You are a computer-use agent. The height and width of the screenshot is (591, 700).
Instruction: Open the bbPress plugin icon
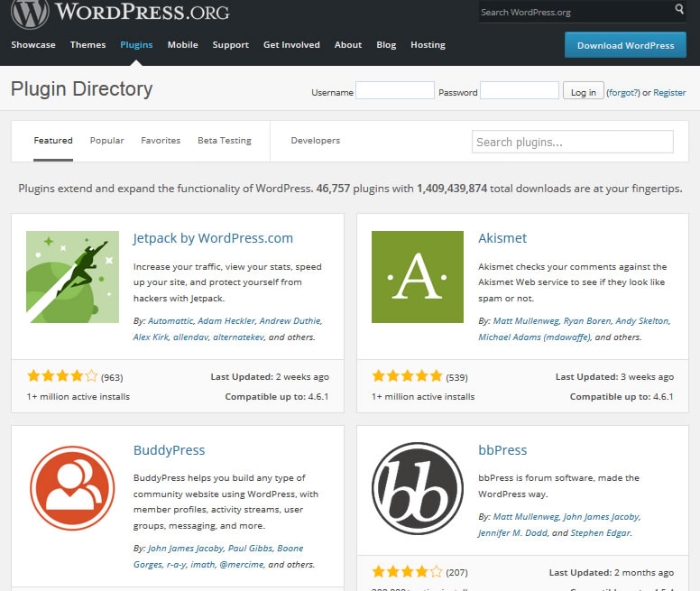[418, 488]
